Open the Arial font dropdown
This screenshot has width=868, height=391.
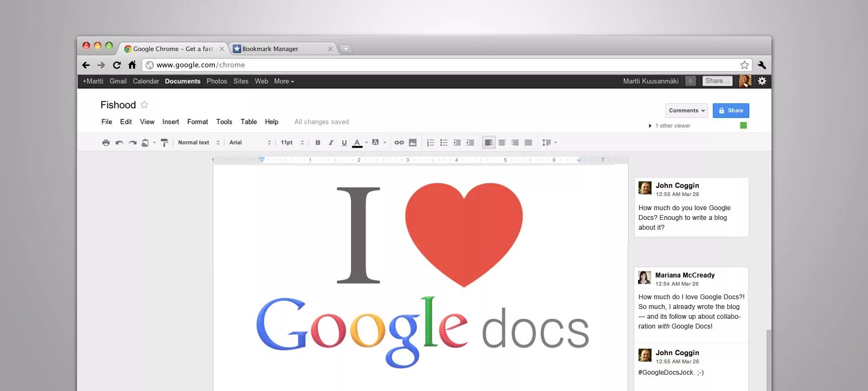[x=250, y=143]
